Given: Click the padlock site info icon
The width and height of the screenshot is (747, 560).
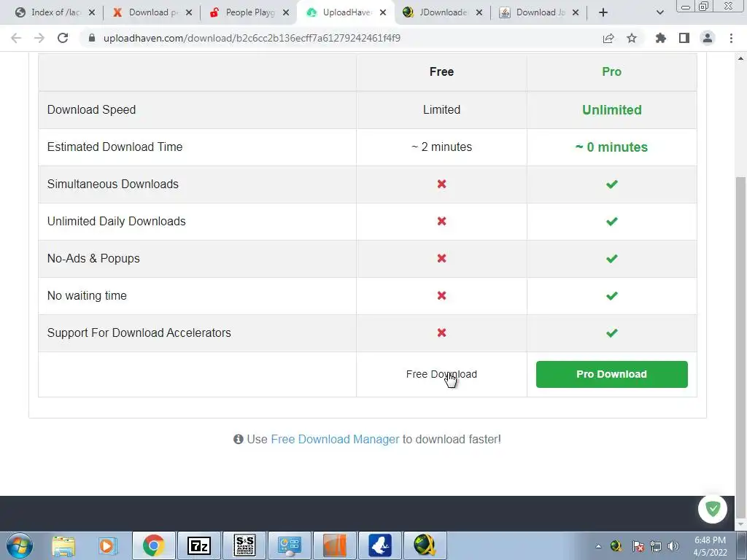Looking at the screenshot, I should tap(91, 38).
